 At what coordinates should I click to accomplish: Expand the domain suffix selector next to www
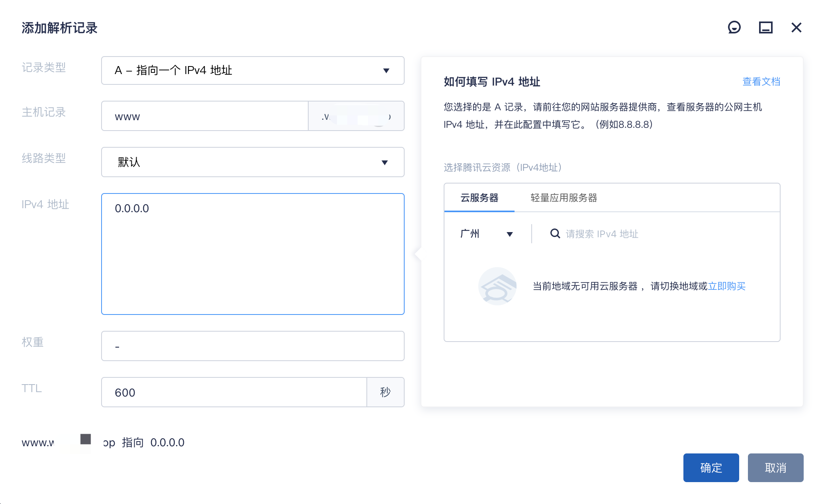click(356, 116)
